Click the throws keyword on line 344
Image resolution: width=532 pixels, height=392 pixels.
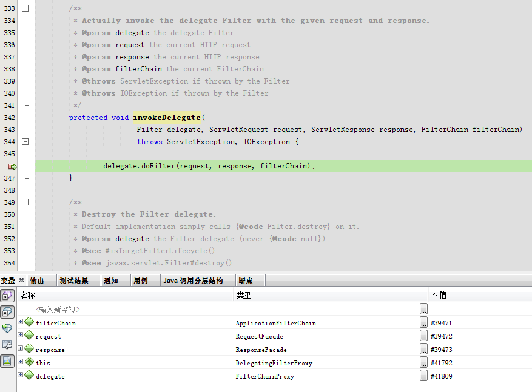pos(149,142)
